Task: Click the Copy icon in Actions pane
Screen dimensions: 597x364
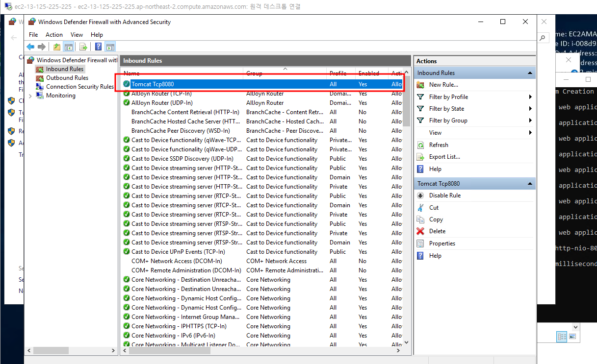Action: coord(420,219)
